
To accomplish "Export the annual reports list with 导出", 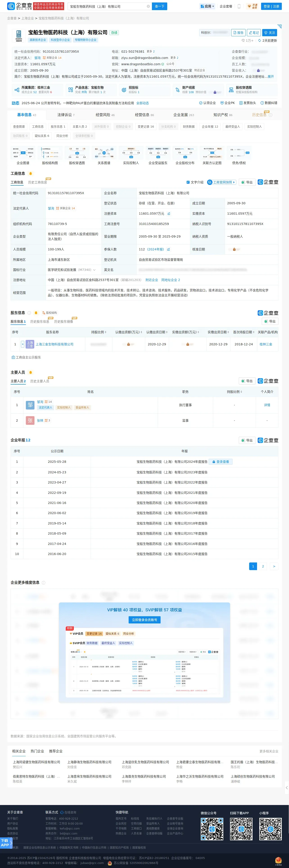I will [247, 440].
